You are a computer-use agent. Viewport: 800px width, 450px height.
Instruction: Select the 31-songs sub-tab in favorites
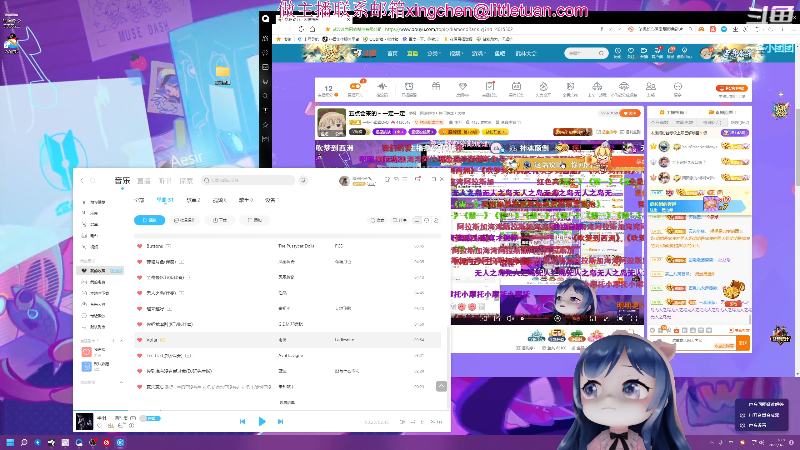coord(165,200)
